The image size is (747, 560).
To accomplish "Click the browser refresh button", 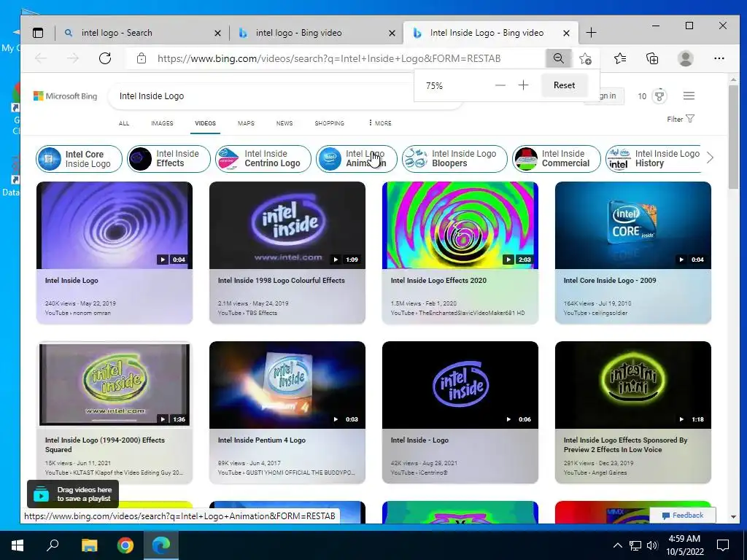I will (105, 58).
